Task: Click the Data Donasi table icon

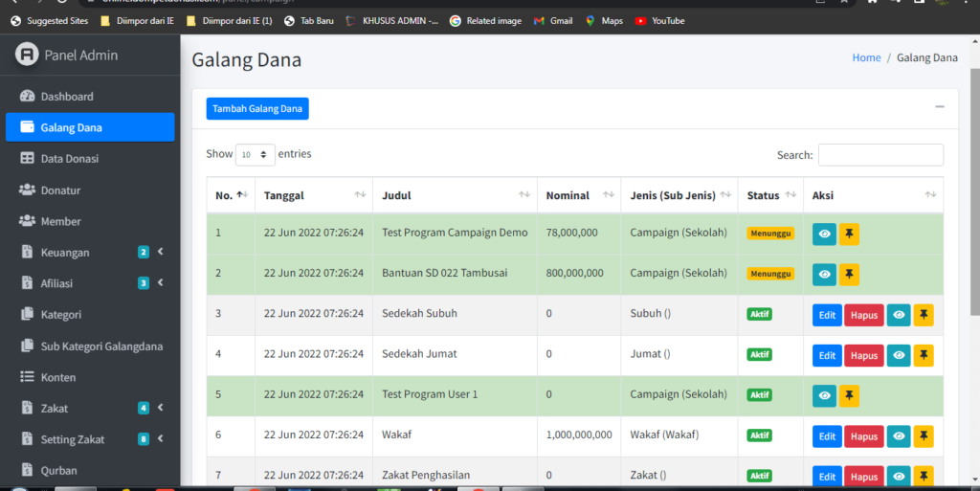Action: [27, 159]
